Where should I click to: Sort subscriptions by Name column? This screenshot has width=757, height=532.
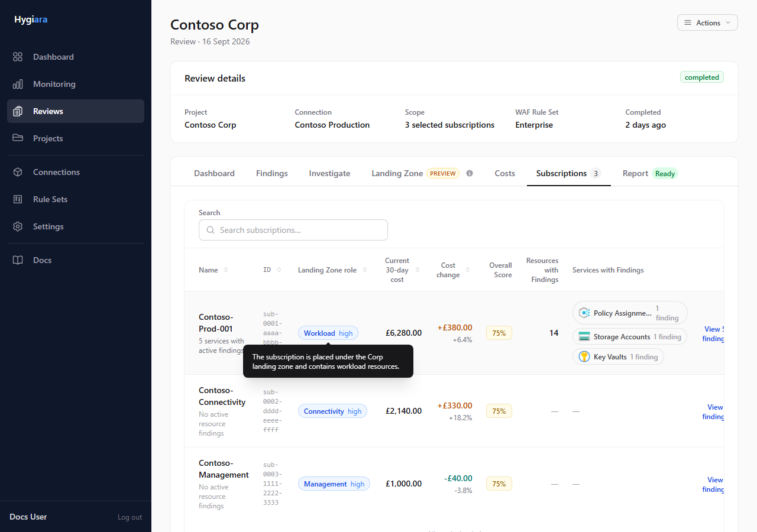(x=213, y=270)
